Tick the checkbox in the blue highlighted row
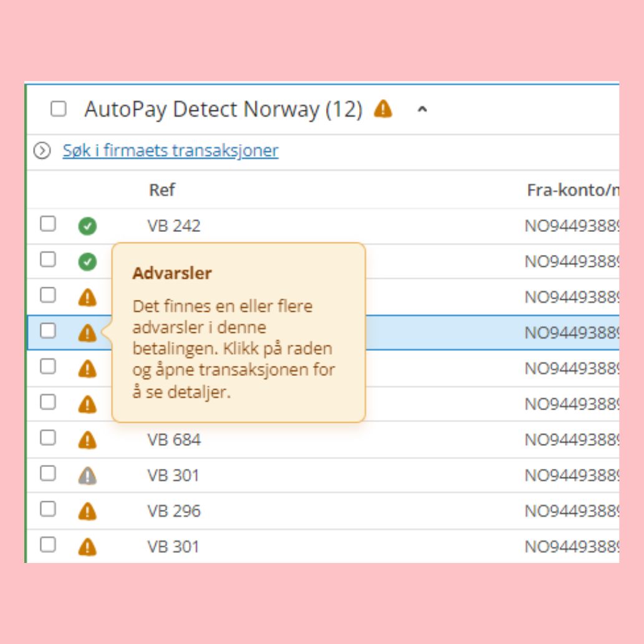The width and height of the screenshot is (644, 644). pyautogui.click(x=48, y=330)
